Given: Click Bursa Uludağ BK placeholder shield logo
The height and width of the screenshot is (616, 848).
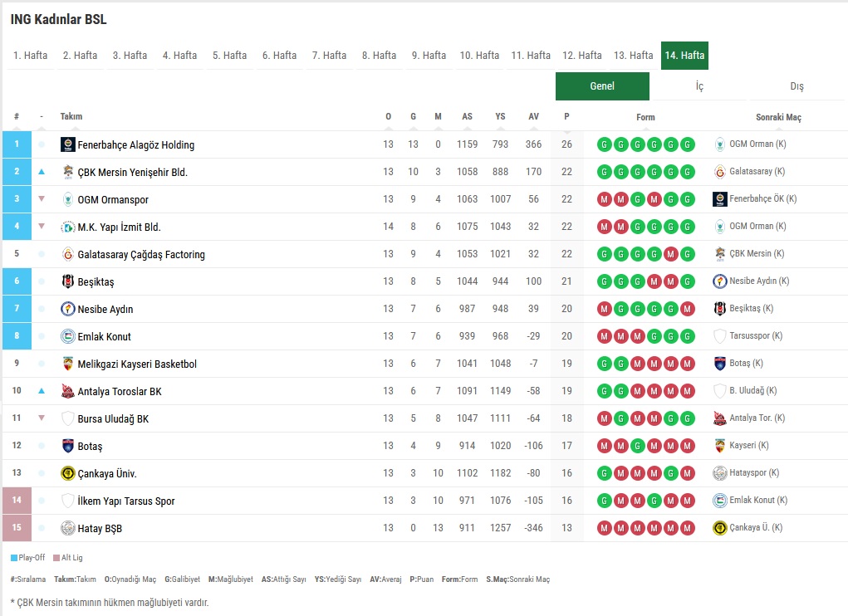Looking at the screenshot, I should (x=67, y=418).
